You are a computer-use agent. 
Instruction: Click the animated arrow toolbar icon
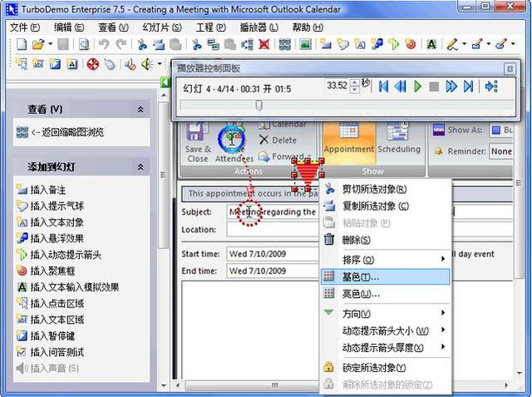[393, 44]
